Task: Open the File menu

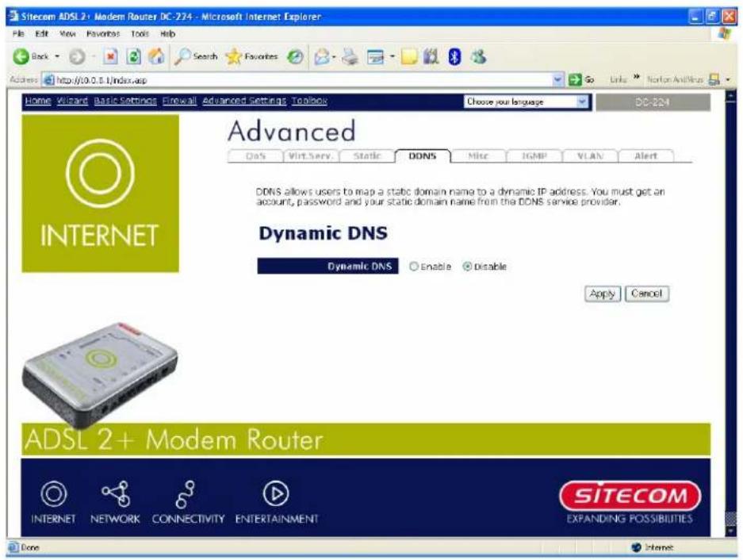Action: pyautogui.click(x=18, y=33)
